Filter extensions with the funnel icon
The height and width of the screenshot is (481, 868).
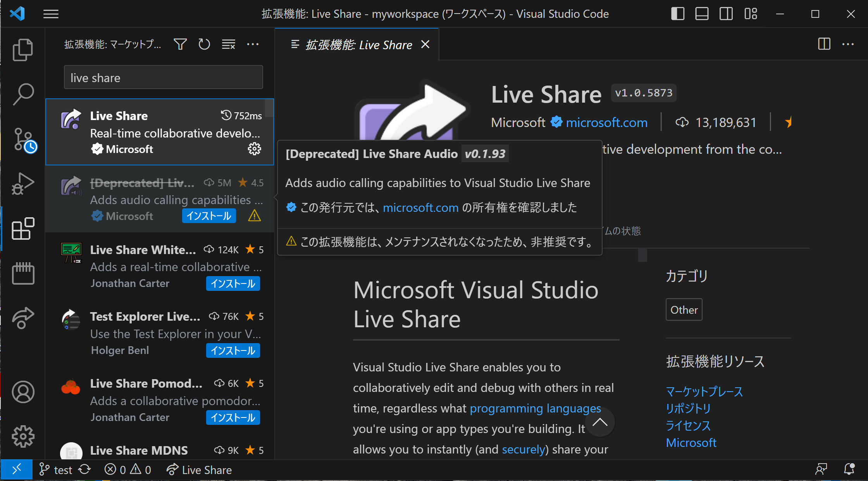click(180, 45)
